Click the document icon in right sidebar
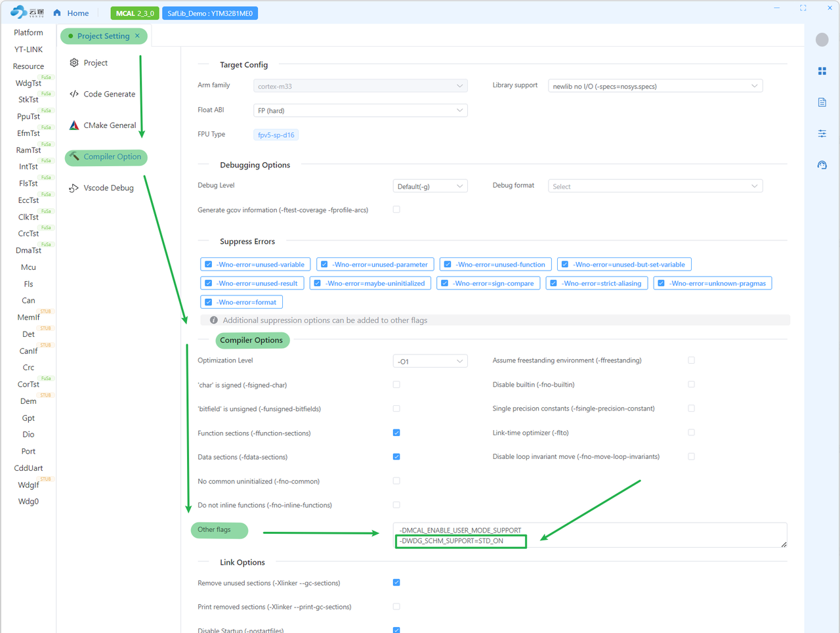Viewport: 840px width, 633px height. pyautogui.click(x=822, y=102)
